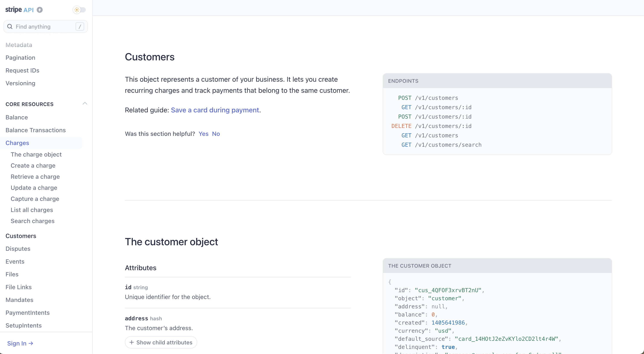The height and width of the screenshot is (354, 644).
Task: Click the GET /v1/customers/search endpoint
Action: click(441, 145)
